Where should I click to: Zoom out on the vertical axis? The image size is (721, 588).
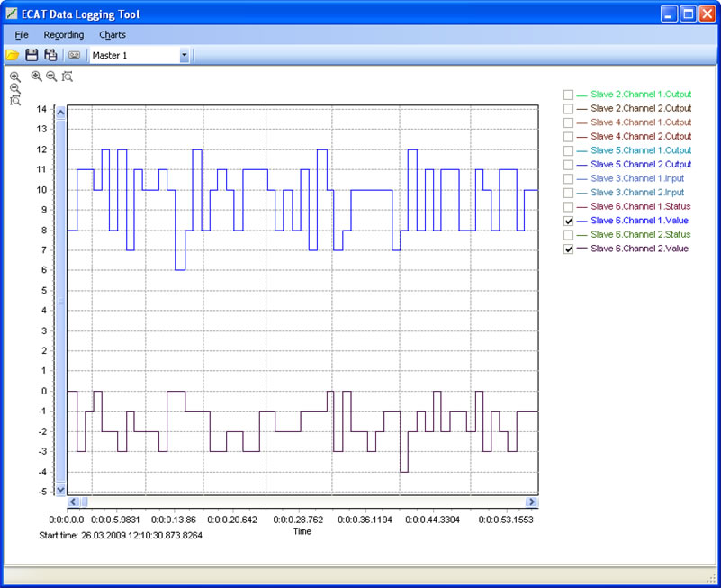coord(15,89)
